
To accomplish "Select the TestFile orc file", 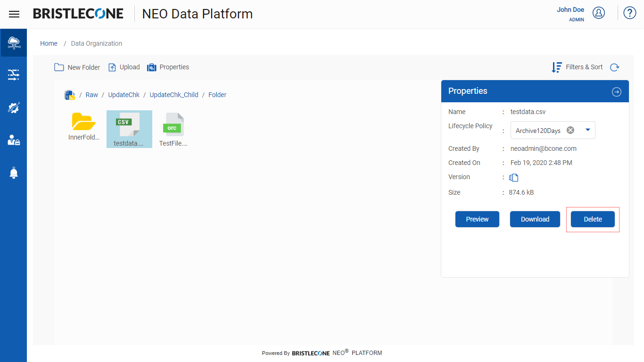I will [173, 130].
